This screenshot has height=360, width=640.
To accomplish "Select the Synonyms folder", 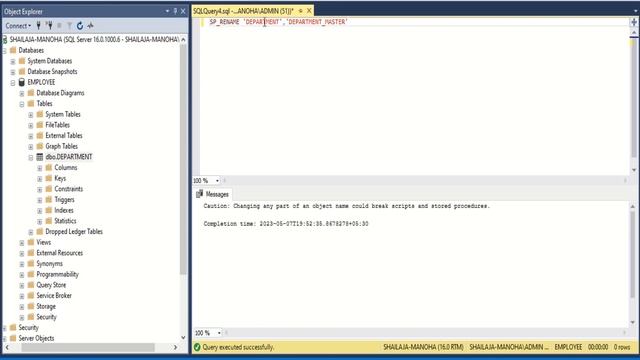I will [49, 264].
